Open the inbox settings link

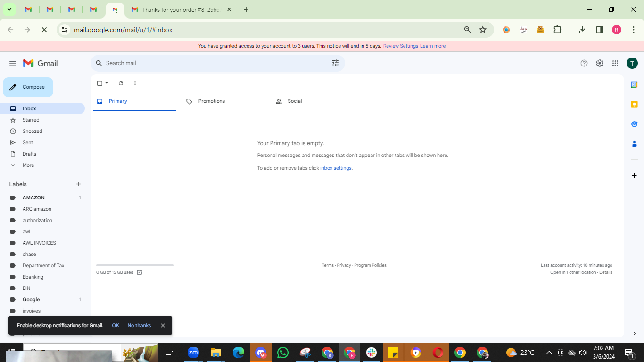pyautogui.click(x=336, y=168)
